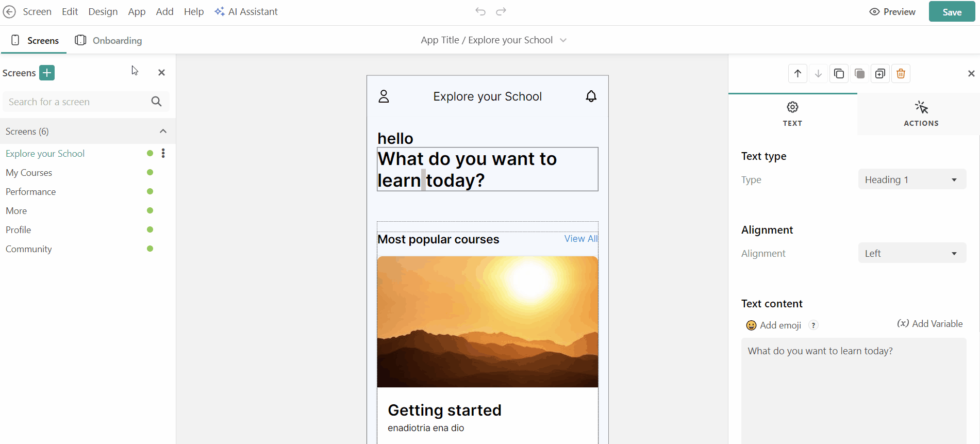Select Explore your School screen

click(45, 154)
